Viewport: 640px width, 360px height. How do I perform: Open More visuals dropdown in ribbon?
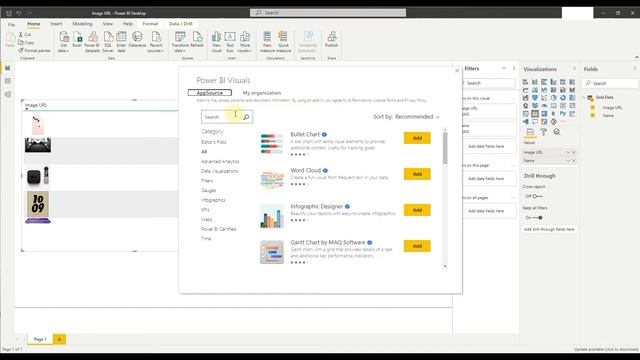tap(244, 42)
